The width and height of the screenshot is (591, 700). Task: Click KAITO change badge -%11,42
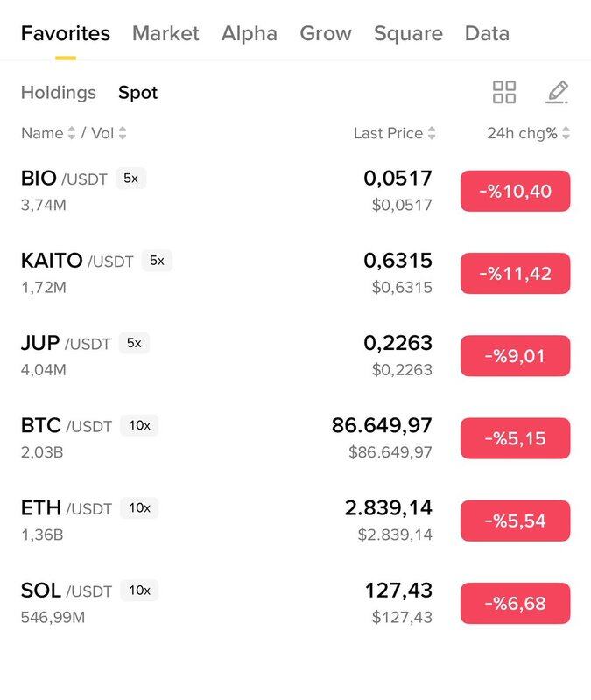515,274
